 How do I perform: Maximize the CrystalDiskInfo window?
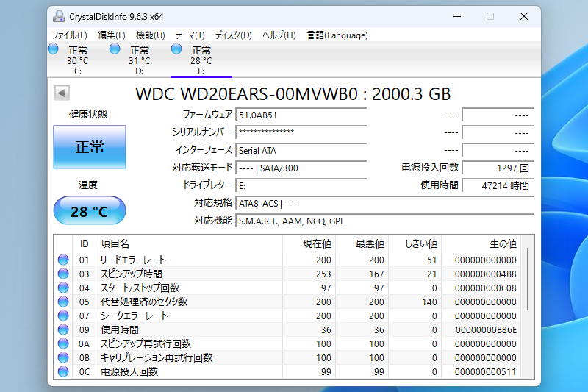[x=490, y=16]
